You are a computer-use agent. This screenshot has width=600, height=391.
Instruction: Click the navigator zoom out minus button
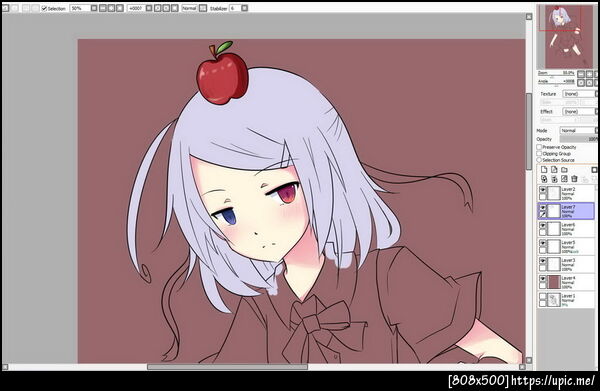pyautogui.click(x=581, y=74)
